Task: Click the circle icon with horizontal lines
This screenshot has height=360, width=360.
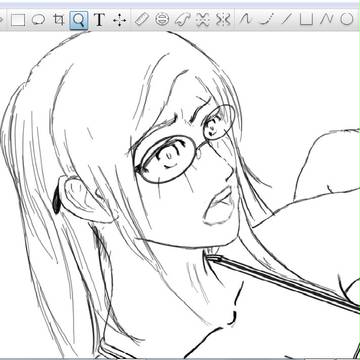Action: coord(162,19)
